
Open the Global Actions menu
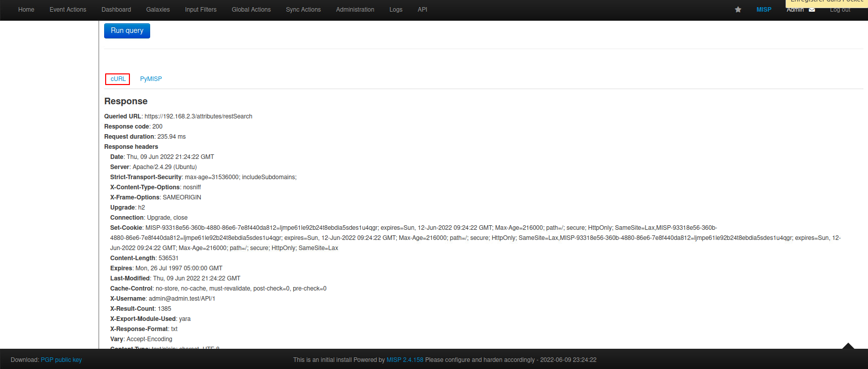click(251, 10)
